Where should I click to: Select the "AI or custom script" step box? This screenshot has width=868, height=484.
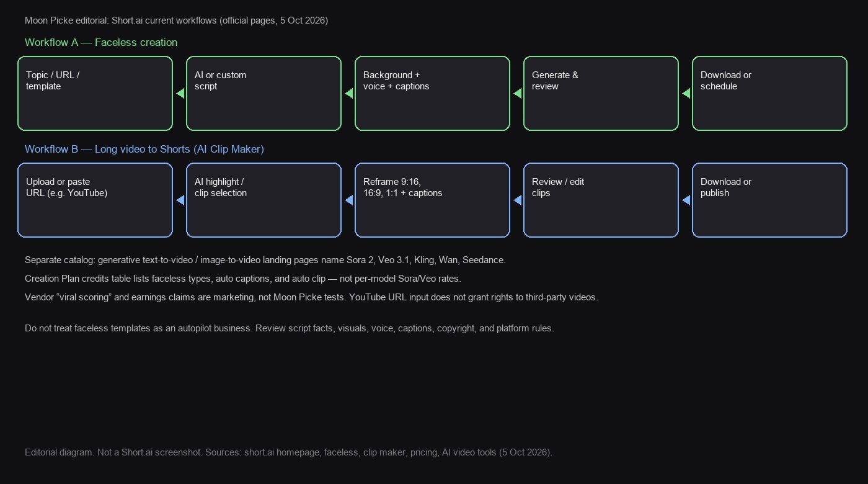pos(263,94)
